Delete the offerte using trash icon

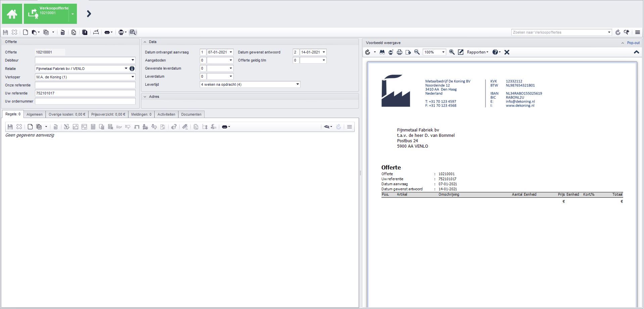point(62,32)
